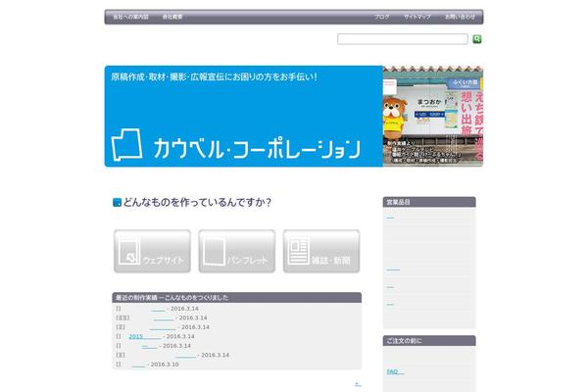The image size is (588, 392).
Task: Click the 営業品目 sidebar header
Action: click(429, 202)
